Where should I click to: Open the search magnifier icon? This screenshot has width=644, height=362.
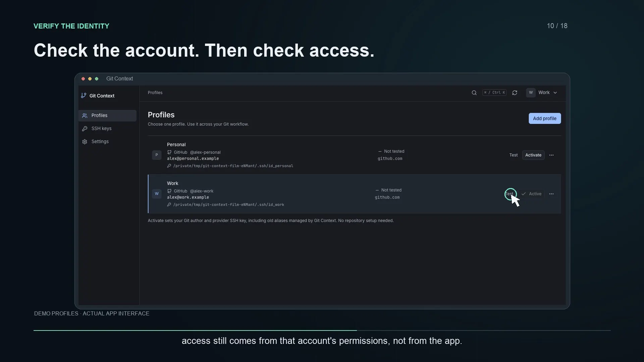(x=474, y=93)
